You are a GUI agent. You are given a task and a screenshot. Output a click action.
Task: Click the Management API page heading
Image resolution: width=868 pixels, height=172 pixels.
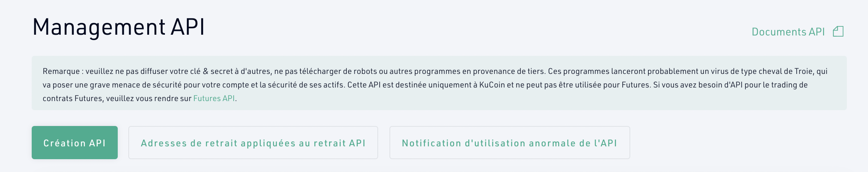click(119, 27)
